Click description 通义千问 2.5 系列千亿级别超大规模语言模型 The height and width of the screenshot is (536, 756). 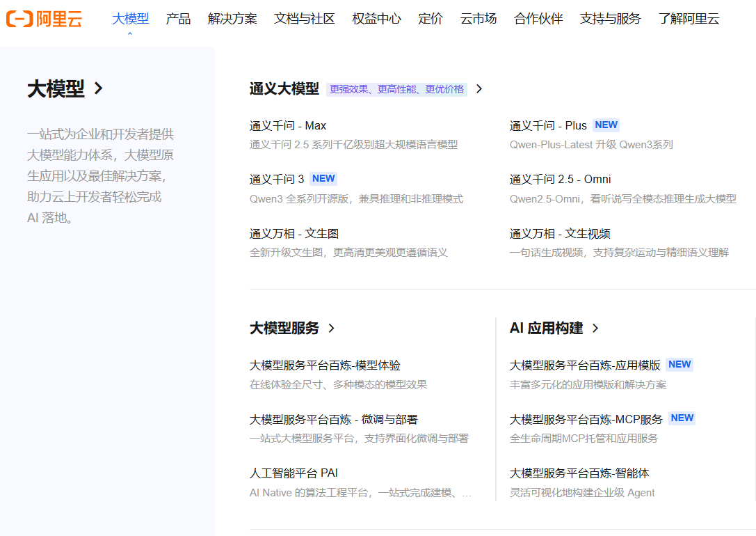[353, 145]
